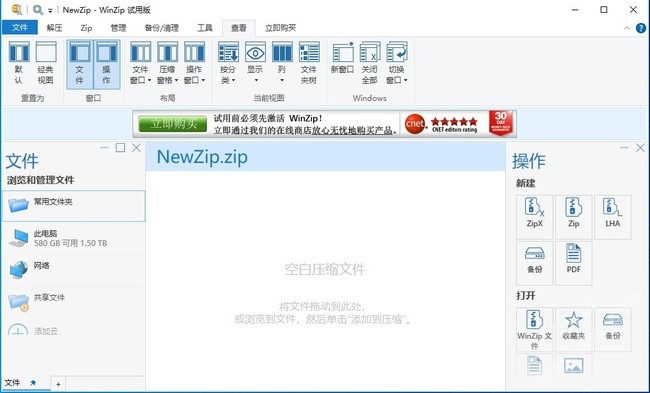Open the quick access search icon
650x393 pixels.
coord(38,10)
